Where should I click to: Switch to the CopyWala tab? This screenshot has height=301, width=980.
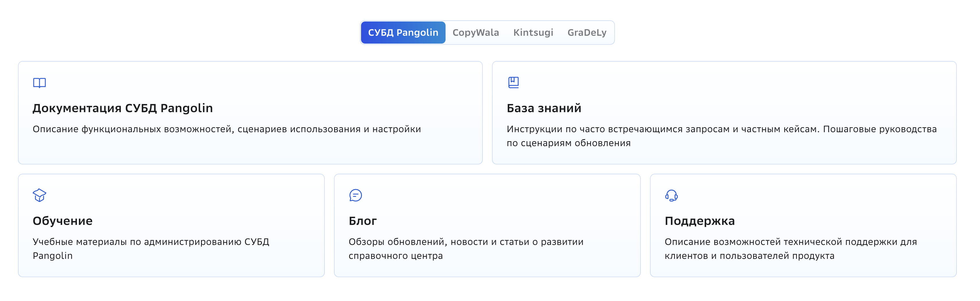pyautogui.click(x=475, y=33)
